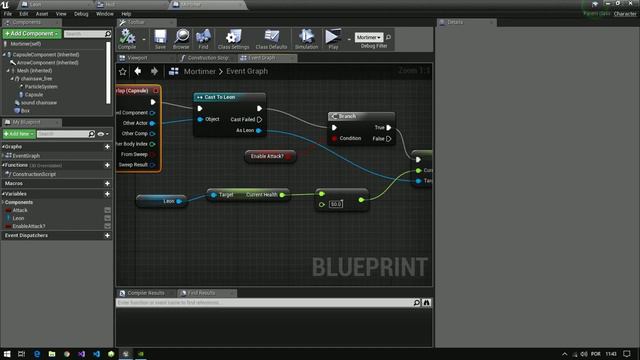The height and width of the screenshot is (360, 640).
Task: Select the Attack variable
Action: pos(20,210)
